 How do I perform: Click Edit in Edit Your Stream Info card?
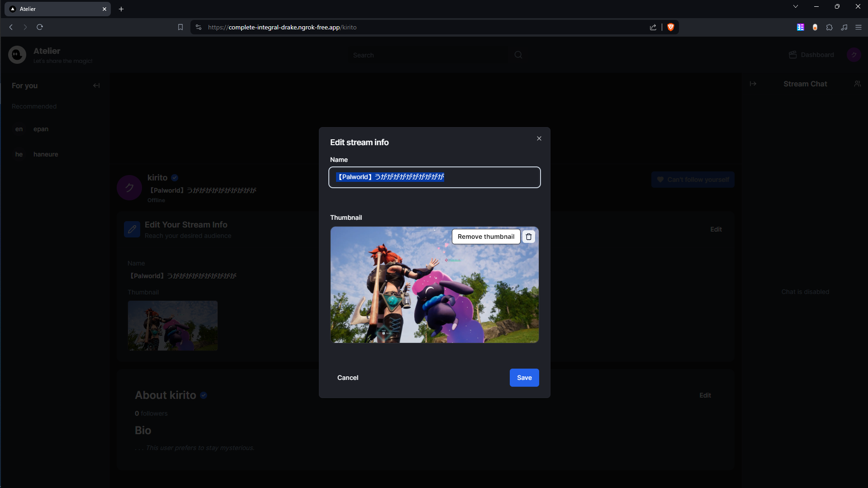coord(716,229)
